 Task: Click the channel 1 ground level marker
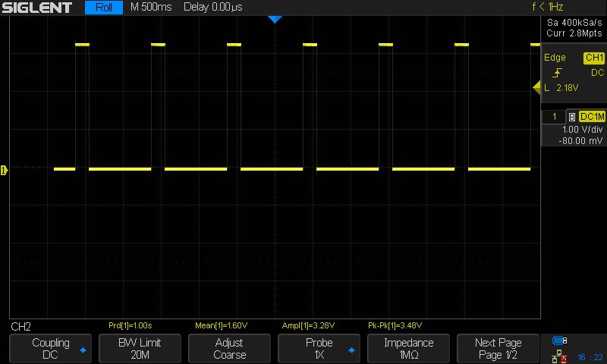[x=5, y=170]
